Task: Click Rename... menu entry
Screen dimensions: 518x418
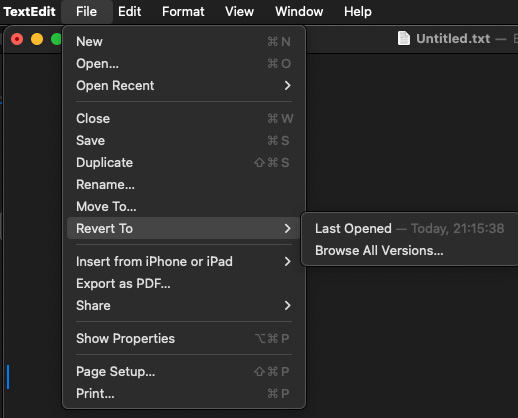Action: tap(184, 184)
